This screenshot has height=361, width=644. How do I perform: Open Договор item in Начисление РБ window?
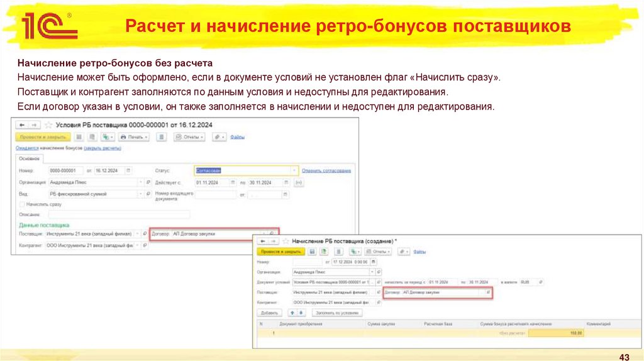pos(488,292)
